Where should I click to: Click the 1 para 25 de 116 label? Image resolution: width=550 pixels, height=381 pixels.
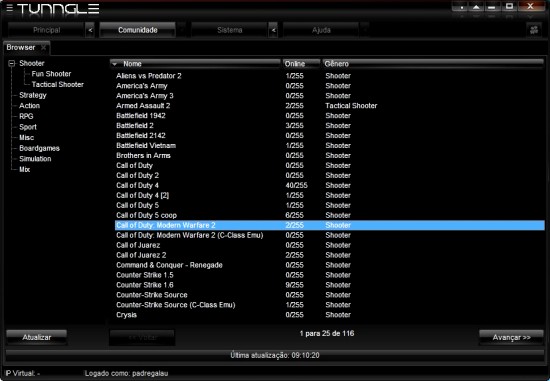coord(327,333)
